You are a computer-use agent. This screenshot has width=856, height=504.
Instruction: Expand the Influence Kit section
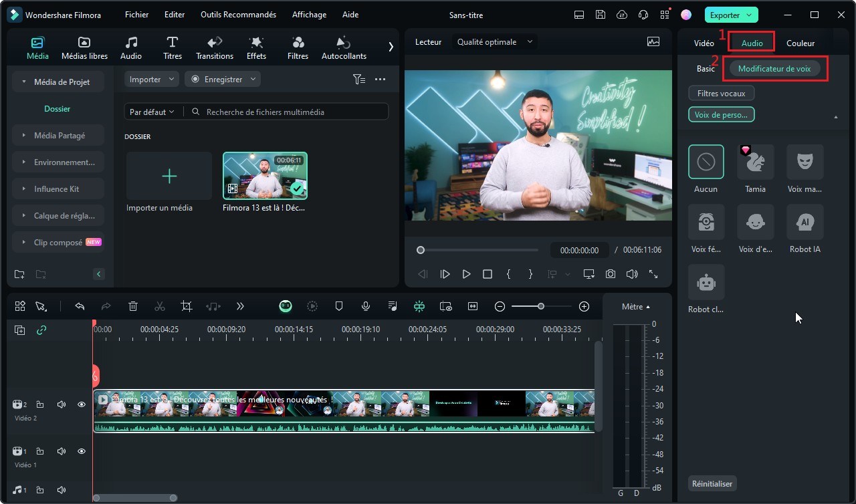[x=59, y=189]
